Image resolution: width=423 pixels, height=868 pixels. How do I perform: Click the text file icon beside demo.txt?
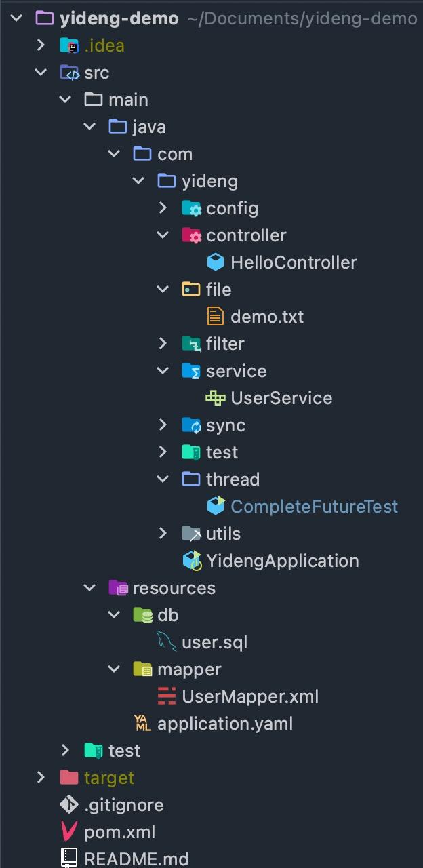pyautogui.click(x=216, y=316)
